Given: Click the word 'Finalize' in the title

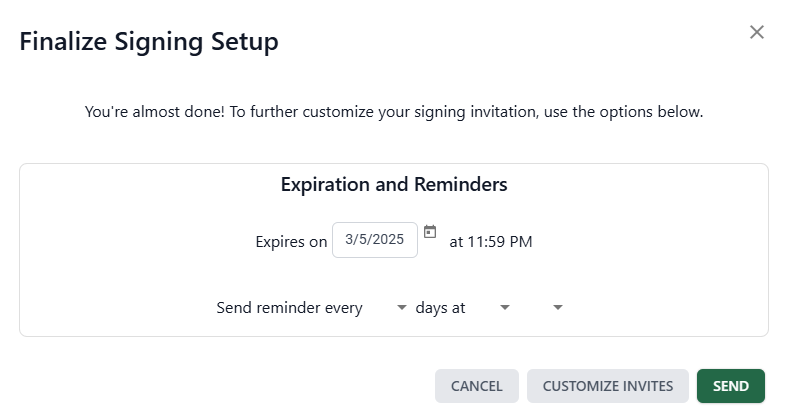Looking at the screenshot, I should [x=63, y=41].
